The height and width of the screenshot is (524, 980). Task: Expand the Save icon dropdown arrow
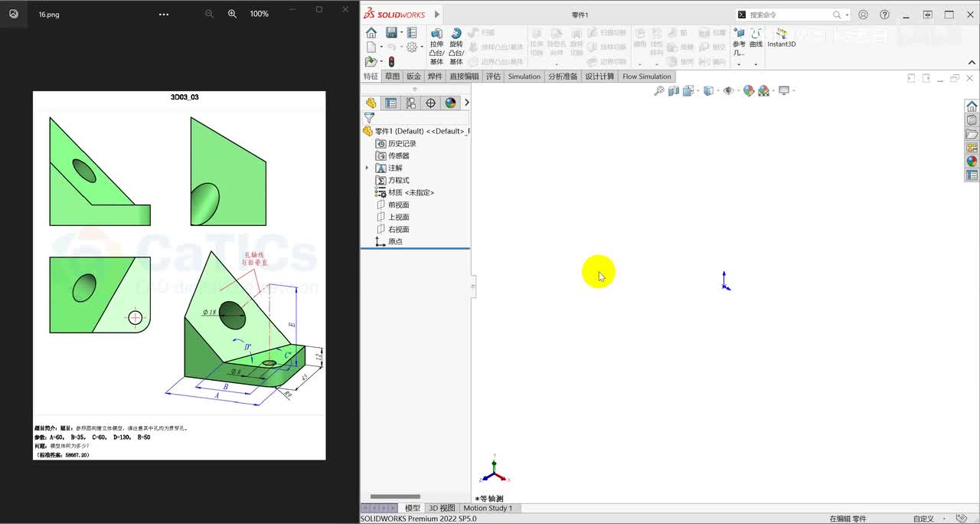coord(401,33)
